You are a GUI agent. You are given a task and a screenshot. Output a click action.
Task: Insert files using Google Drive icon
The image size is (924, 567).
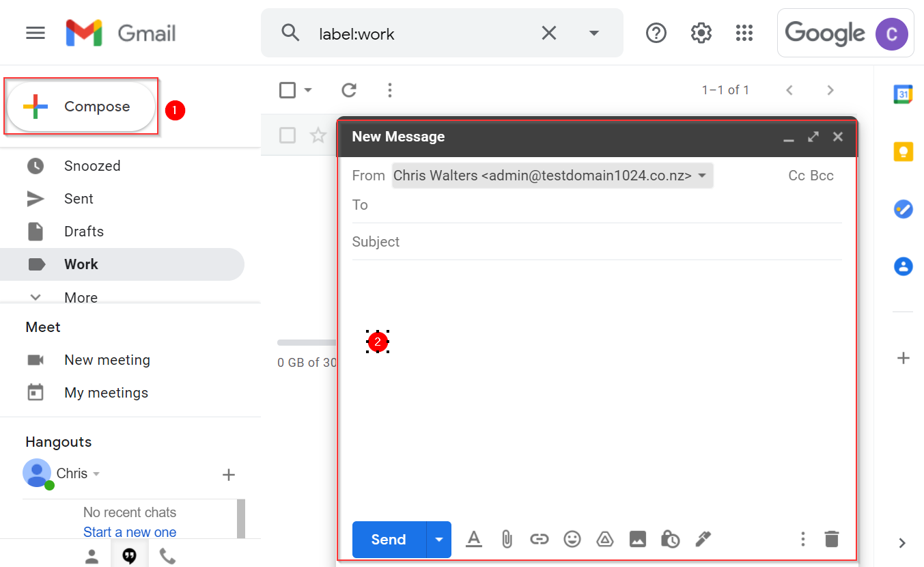point(604,540)
